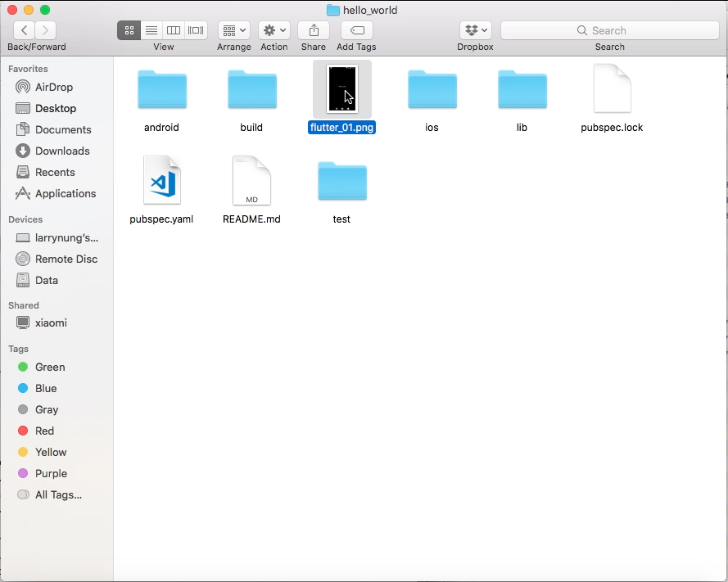Viewport: 728px width, 582px height.
Task: Select larrynung's computer under Devices
Action: [57, 238]
